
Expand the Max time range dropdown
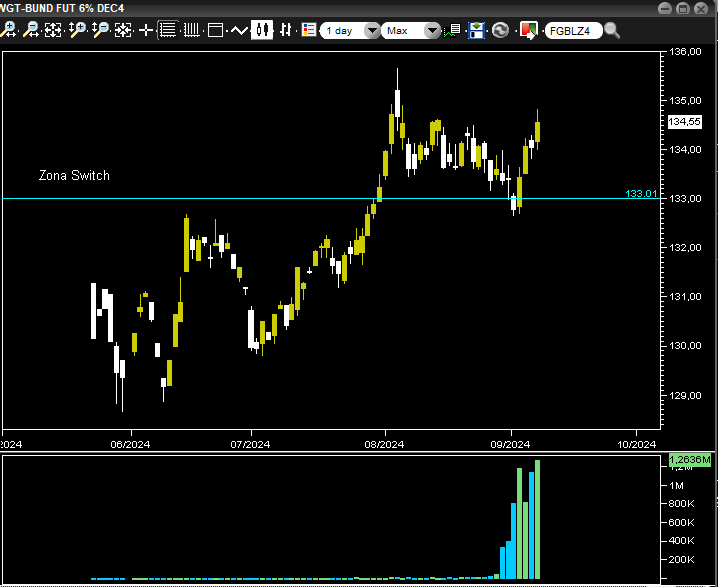pyautogui.click(x=411, y=30)
